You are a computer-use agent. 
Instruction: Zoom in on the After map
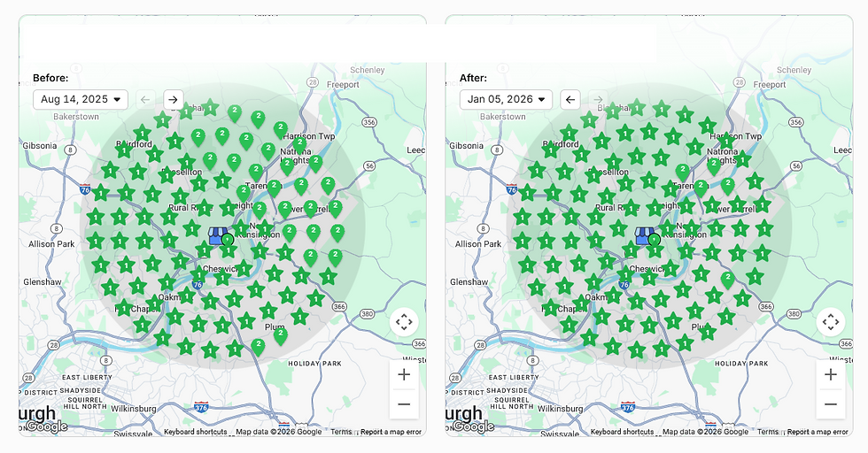(x=831, y=374)
